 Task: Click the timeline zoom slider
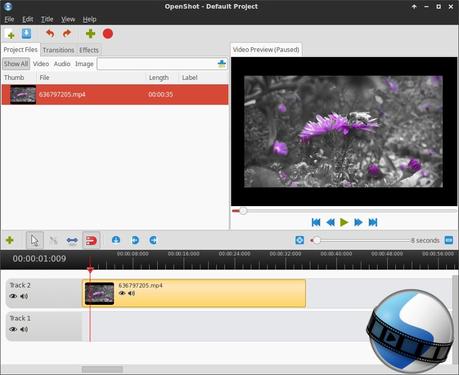[360, 240]
